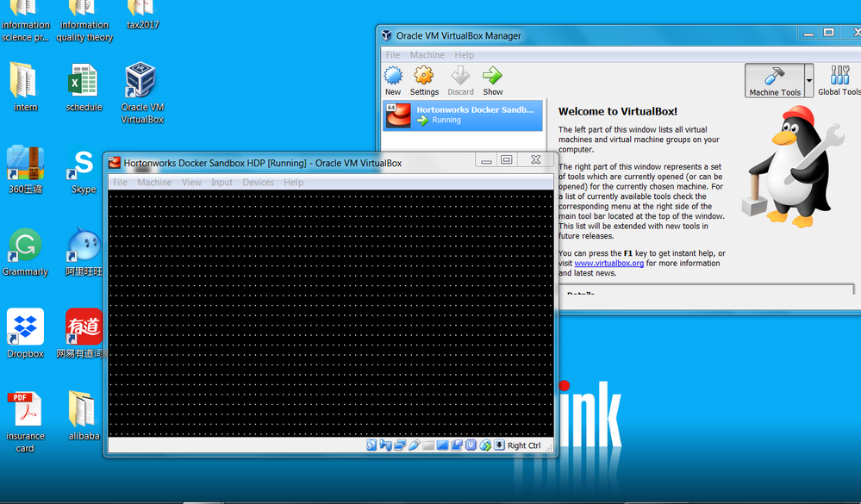Select the intern folder on desktop
Viewport: 861px width, 504px height.
click(x=25, y=88)
